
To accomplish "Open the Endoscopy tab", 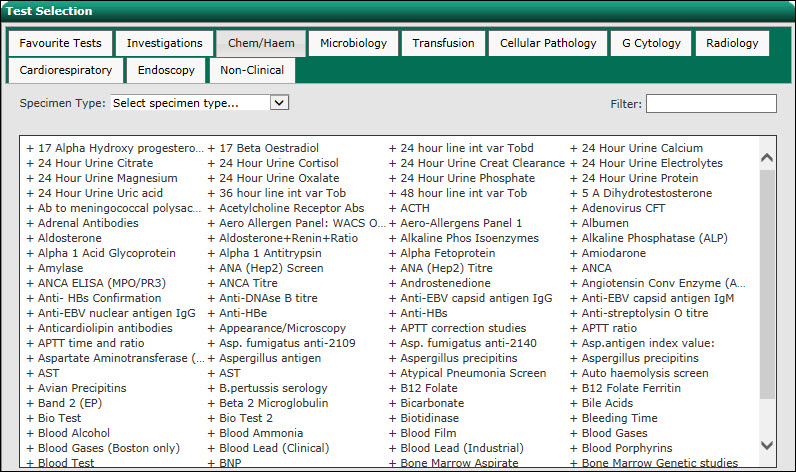I will [166, 70].
